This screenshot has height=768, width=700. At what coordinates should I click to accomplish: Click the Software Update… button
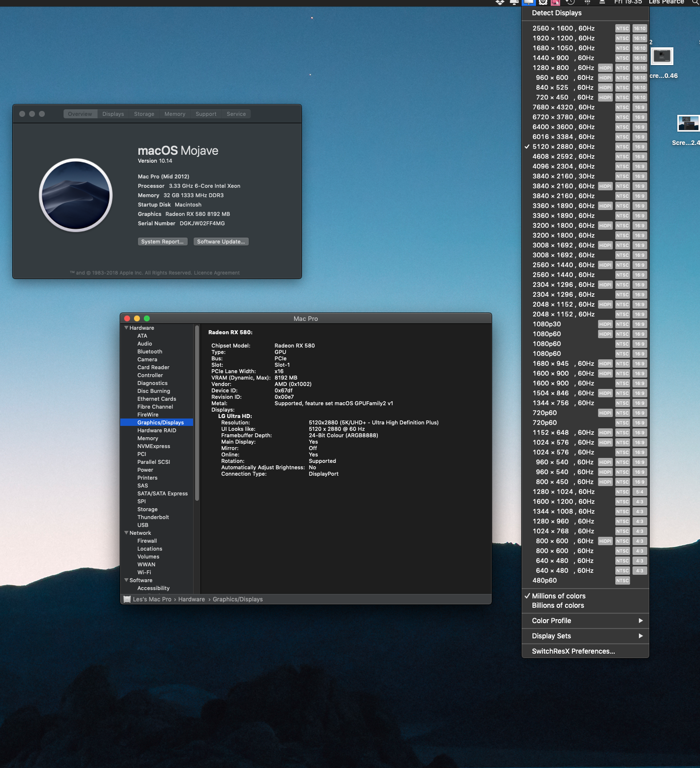point(221,242)
